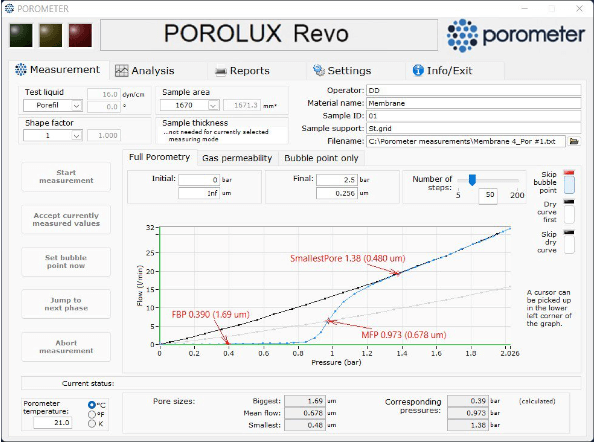The height and width of the screenshot is (442, 595).
Task: Open the Shape factor dropdown
Action: pyautogui.click(x=53, y=135)
